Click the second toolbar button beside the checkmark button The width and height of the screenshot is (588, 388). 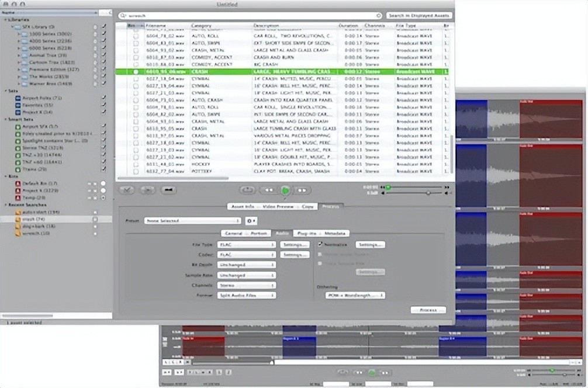tap(147, 190)
